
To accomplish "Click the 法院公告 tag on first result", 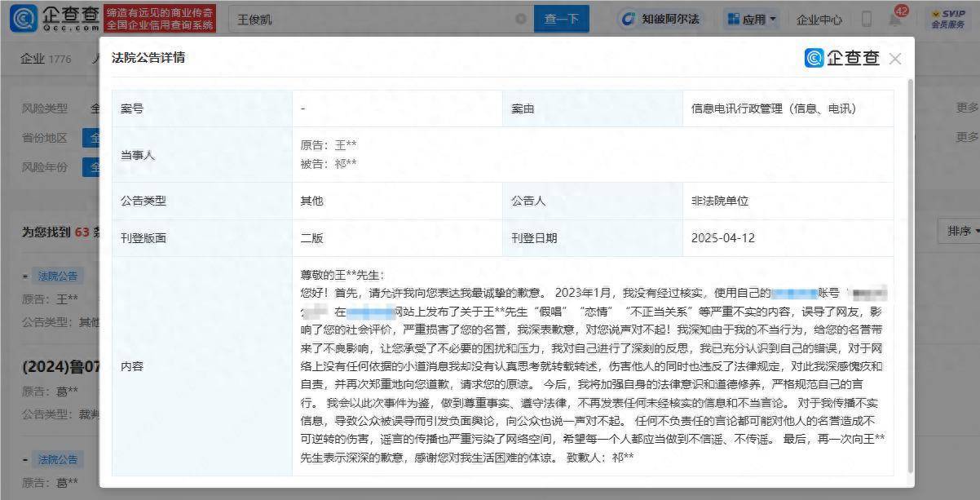I will pos(55,276).
